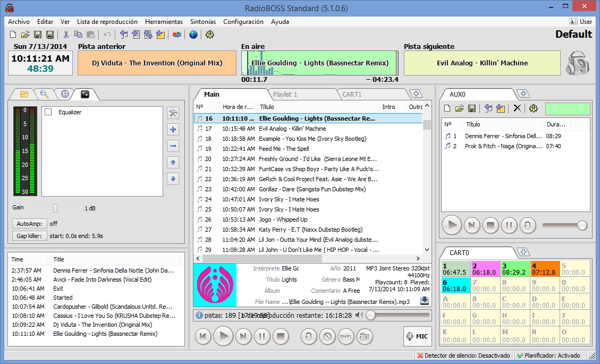600x364 pixels.
Task: Open a playlist file from main toolbar
Action: click(26, 35)
